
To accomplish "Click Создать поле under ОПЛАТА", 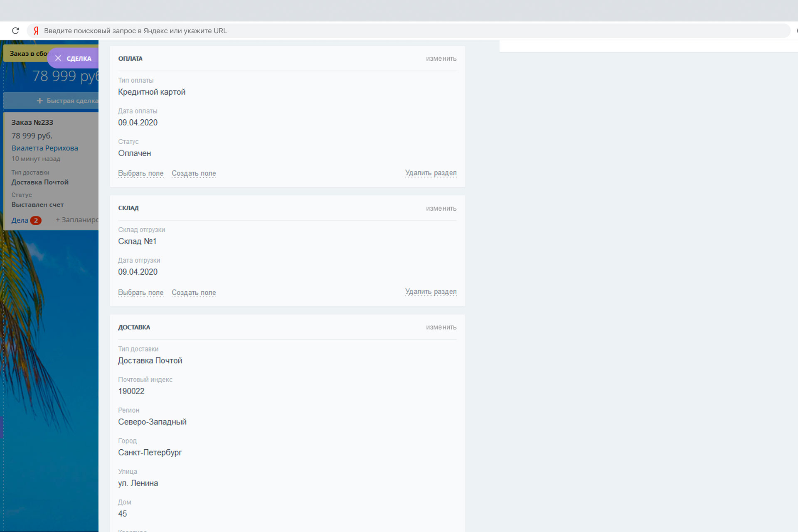I will [194, 173].
